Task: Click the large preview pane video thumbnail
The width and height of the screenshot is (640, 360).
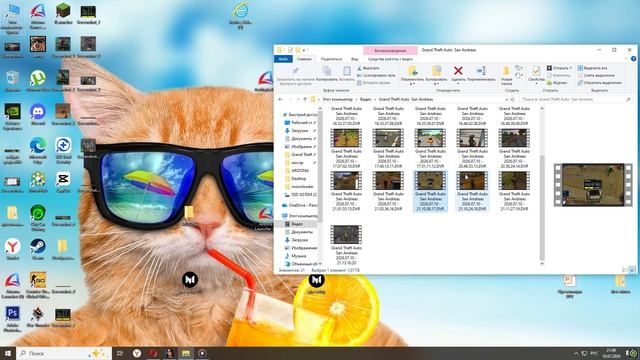Action: point(593,184)
